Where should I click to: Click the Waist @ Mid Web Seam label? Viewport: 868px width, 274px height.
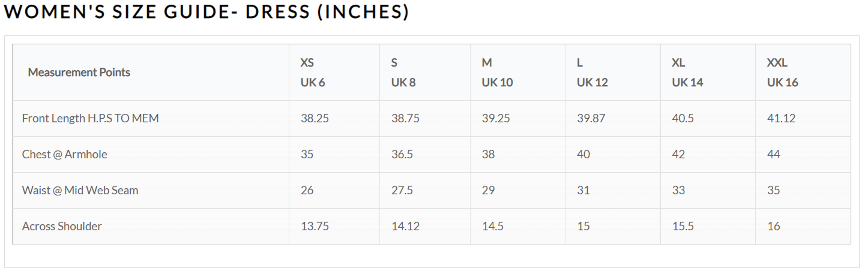coord(80,190)
